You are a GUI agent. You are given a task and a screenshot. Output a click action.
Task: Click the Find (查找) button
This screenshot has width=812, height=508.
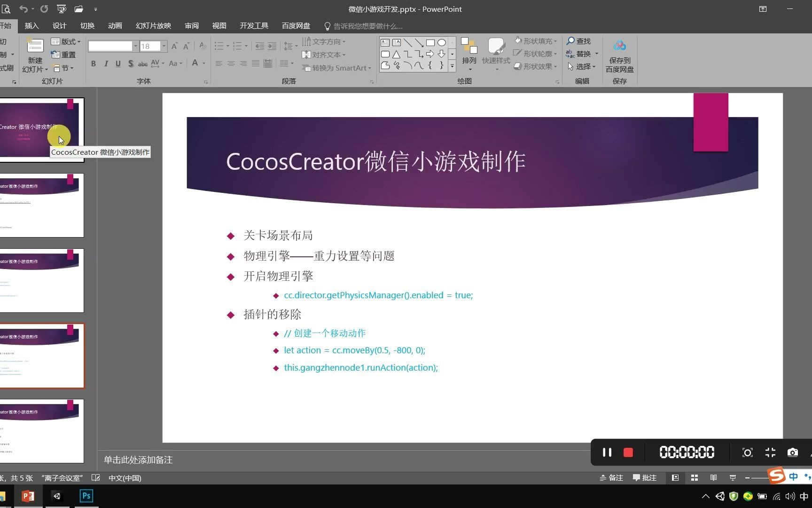pos(579,41)
